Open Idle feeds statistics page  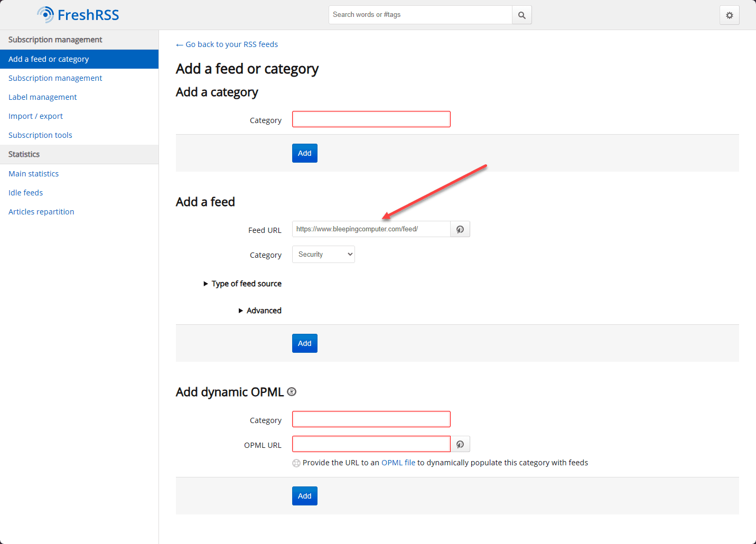[25, 193]
